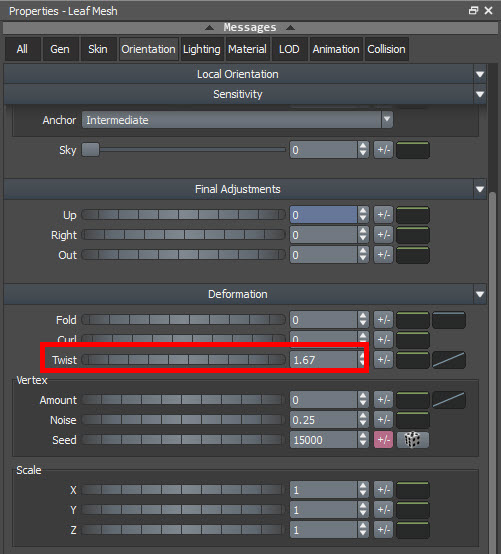This screenshot has width=501, height=554.
Task: Click the Noise value field 0.25
Action: tap(324, 420)
